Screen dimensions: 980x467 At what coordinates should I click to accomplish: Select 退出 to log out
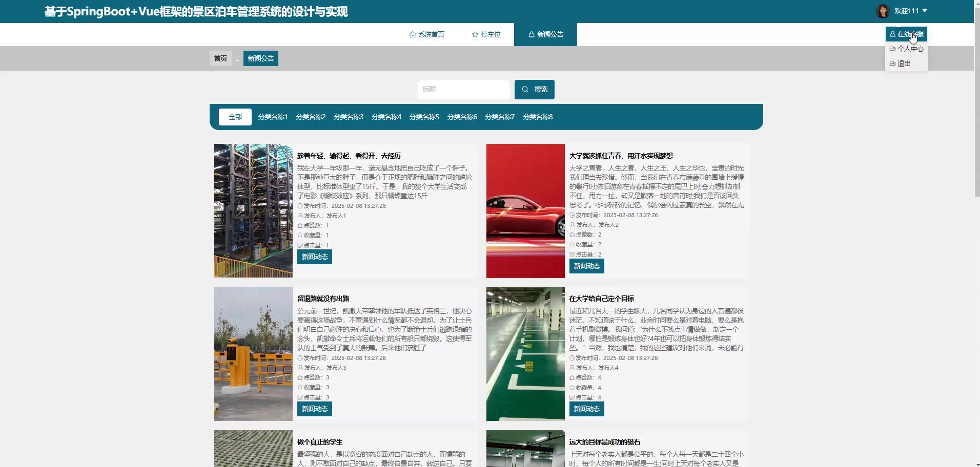pyautogui.click(x=906, y=64)
